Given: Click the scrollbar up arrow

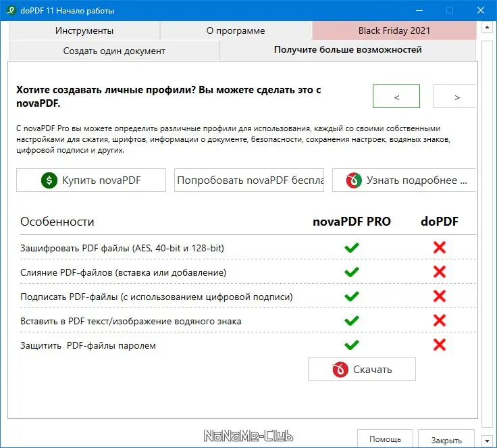Looking at the screenshot, I should click(487, 27).
